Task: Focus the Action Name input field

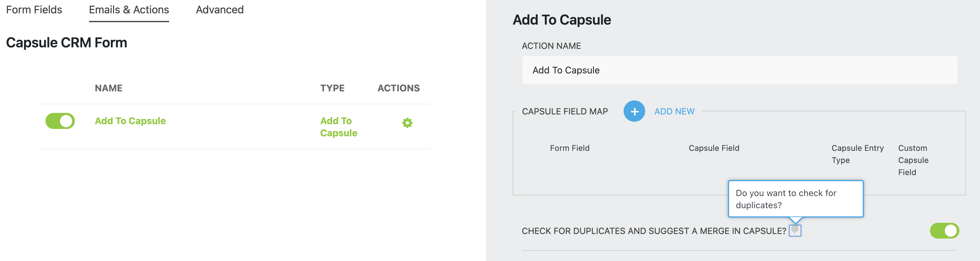Action: [739, 70]
